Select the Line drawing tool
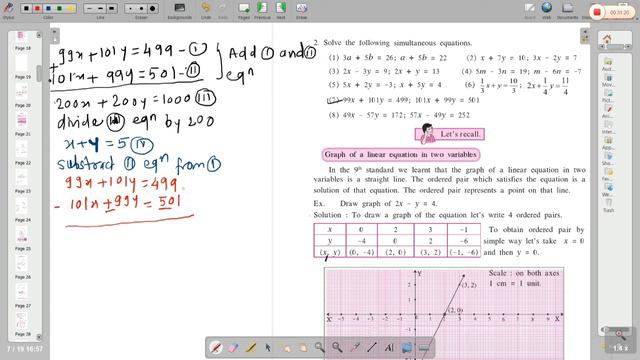 click(x=372, y=347)
